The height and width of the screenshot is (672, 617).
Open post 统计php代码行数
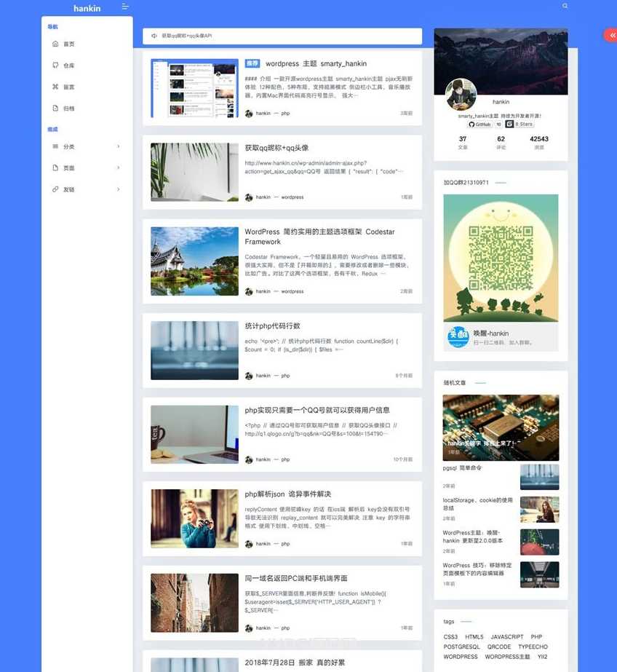tap(272, 326)
